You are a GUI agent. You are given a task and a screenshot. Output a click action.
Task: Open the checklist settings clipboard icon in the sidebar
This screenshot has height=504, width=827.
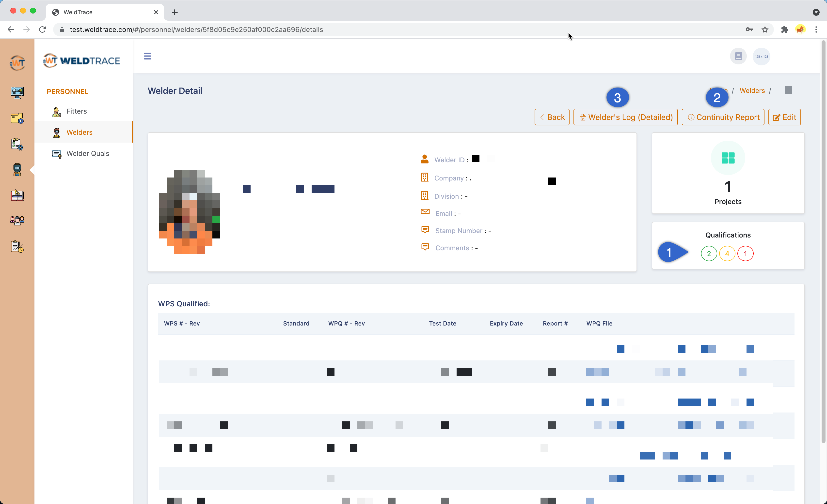[17, 144]
